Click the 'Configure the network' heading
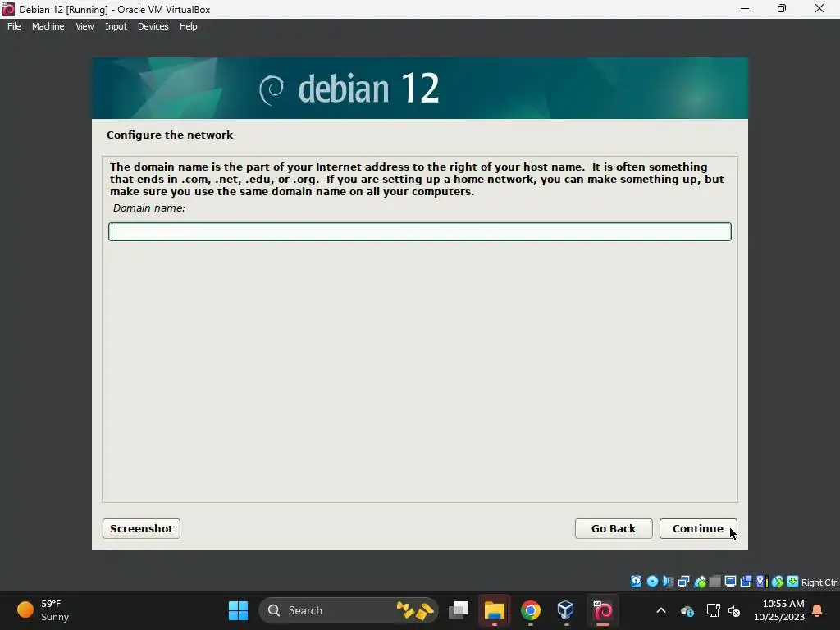Image resolution: width=840 pixels, height=630 pixels. coord(170,135)
